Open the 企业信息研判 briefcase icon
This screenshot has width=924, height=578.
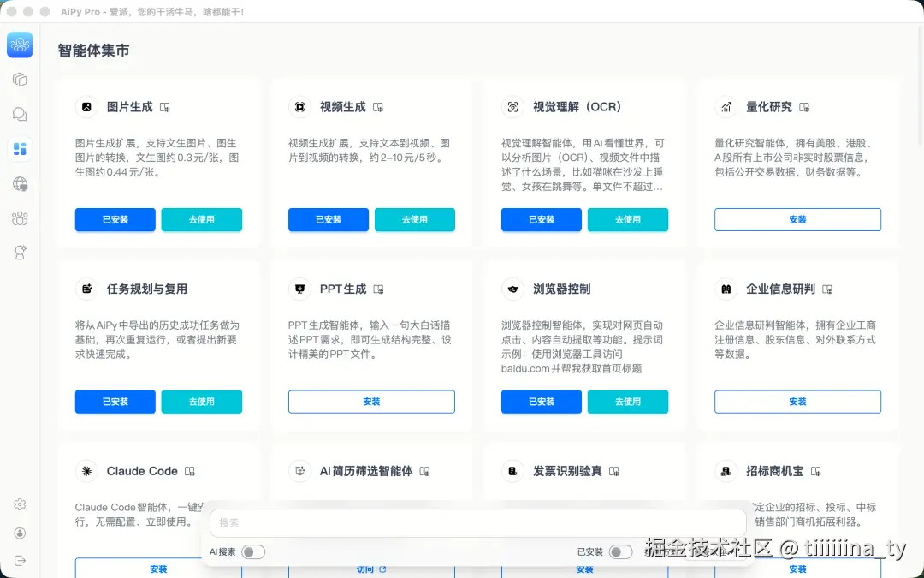pos(726,289)
